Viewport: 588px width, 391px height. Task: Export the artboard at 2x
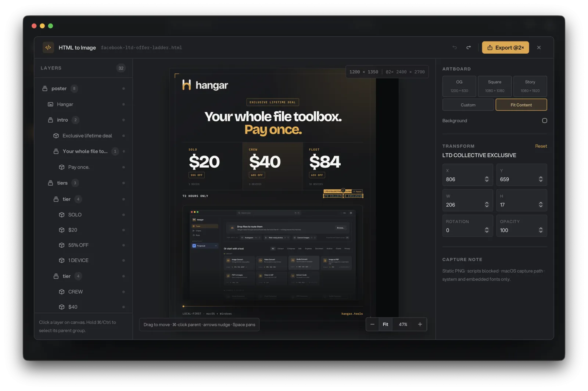tap(505, 47)
